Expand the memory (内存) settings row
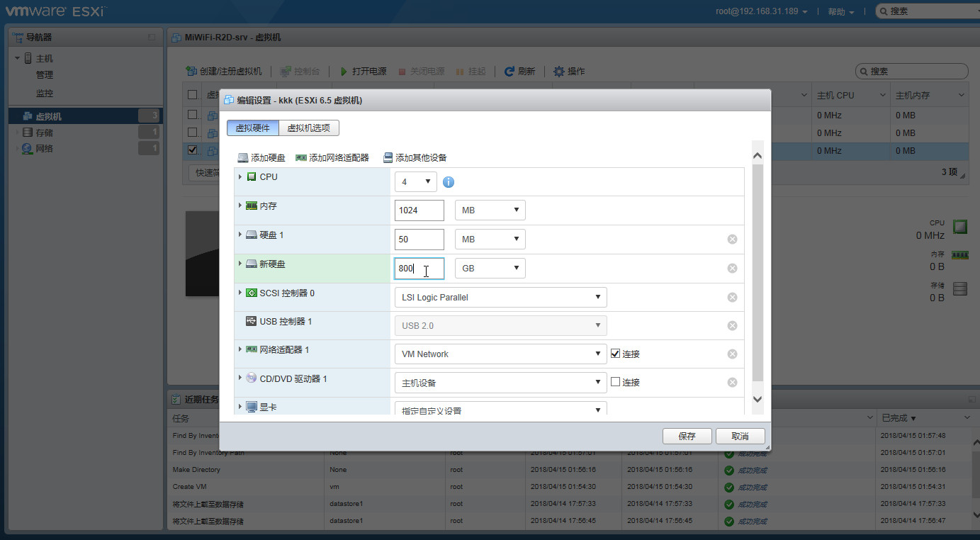Viewport: 980px width, 540px height. (x=240, y=206)
